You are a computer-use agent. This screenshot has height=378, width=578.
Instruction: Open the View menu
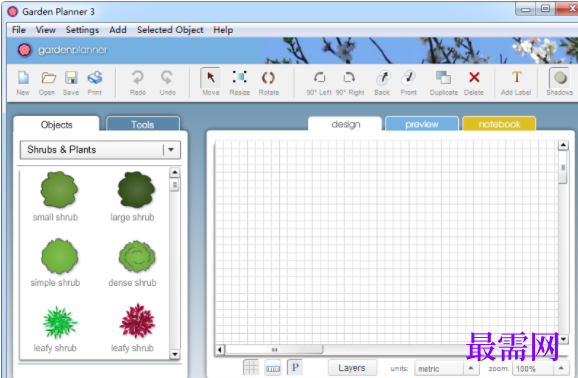tap(46, 30)
